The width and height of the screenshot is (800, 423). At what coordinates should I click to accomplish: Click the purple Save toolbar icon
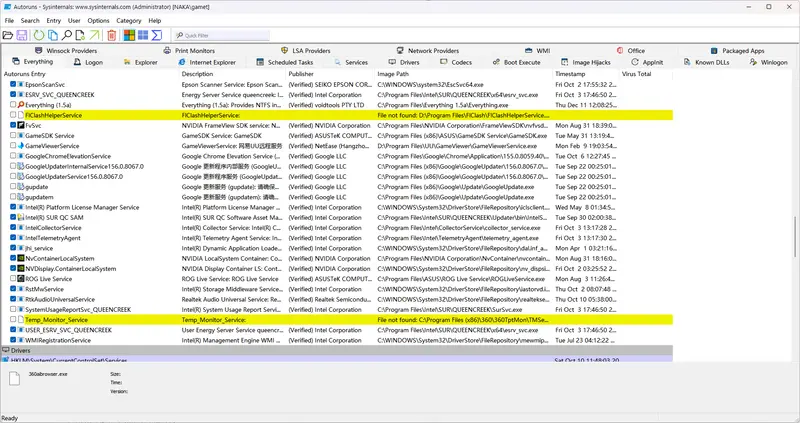click(22, 35)
